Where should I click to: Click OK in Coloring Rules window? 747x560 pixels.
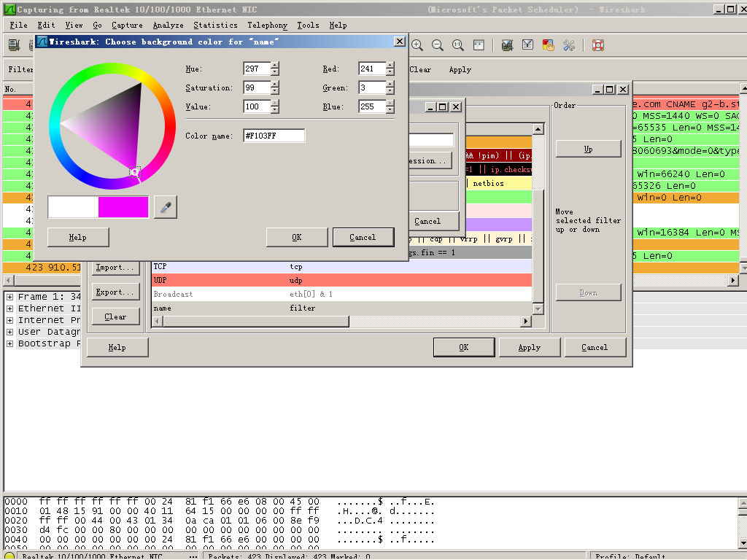tap(464, 348)
